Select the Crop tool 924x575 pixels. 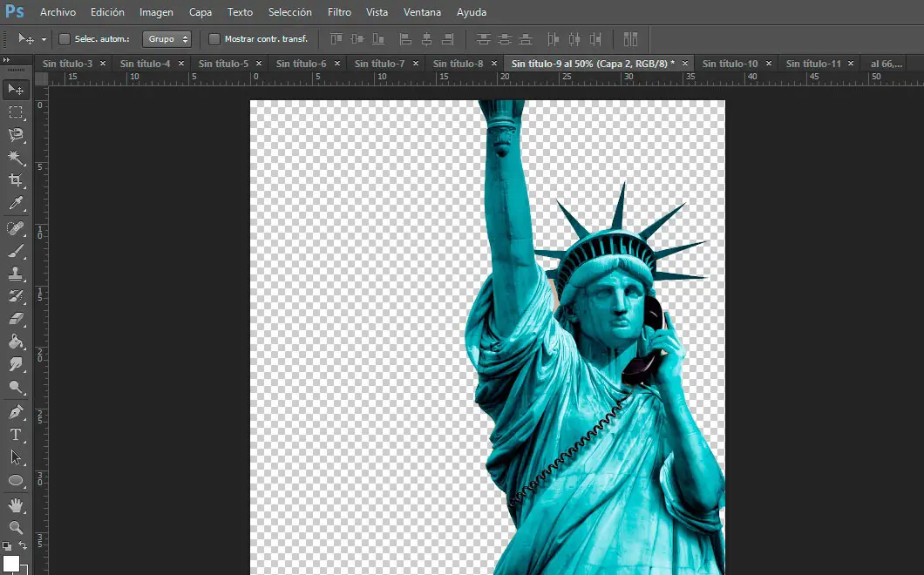(x=16, y=180)
